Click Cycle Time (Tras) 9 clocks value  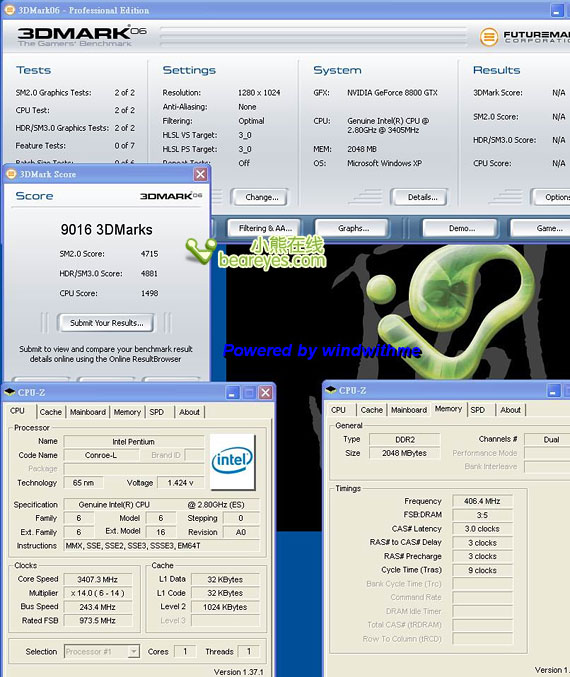pos(482,570)
